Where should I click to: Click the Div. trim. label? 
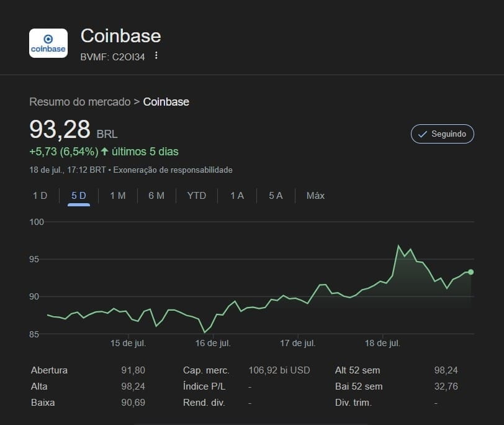[353, 403]
